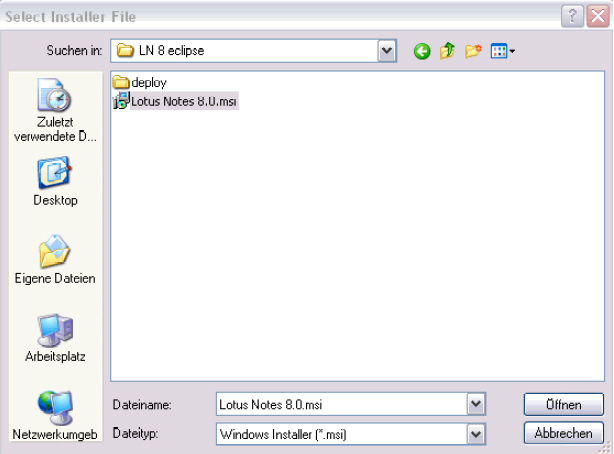Click the Öffnen button
This screenshot has height=454, width=614.
tap(563, 404)
